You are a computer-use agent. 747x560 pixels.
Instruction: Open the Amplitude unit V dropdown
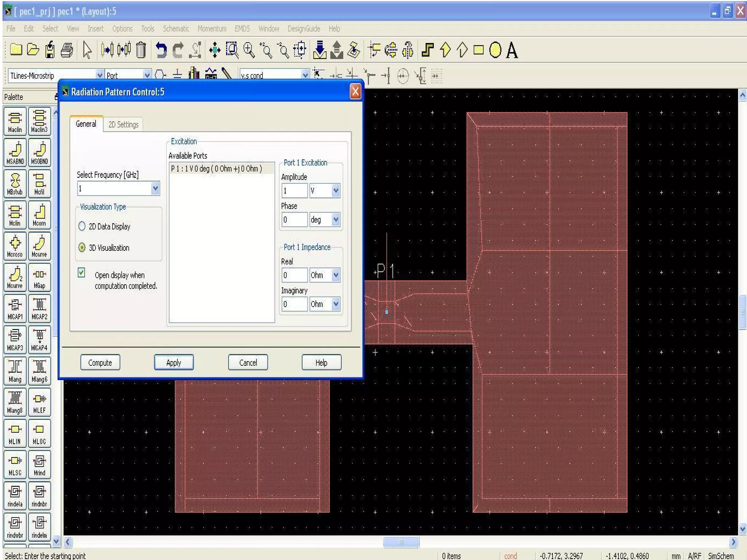point(336,190)
